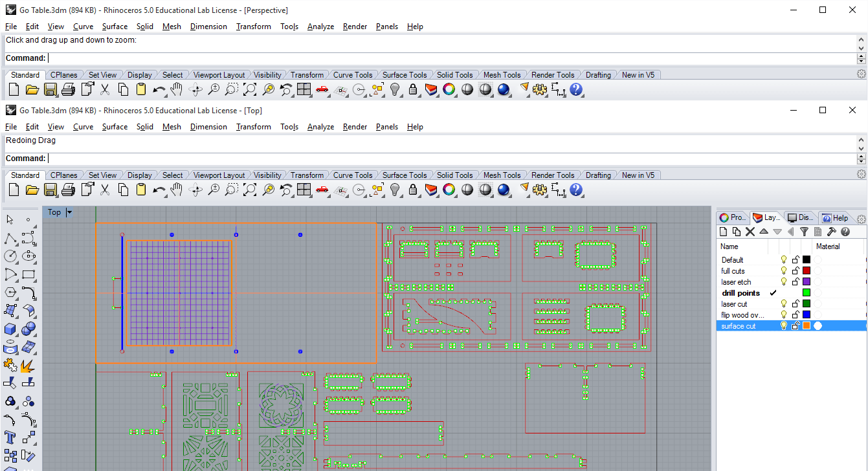This screenshot has width=868, height=471.
Task: Click scissors Cut icon in Top window toolbar
Action: (105, 190)
